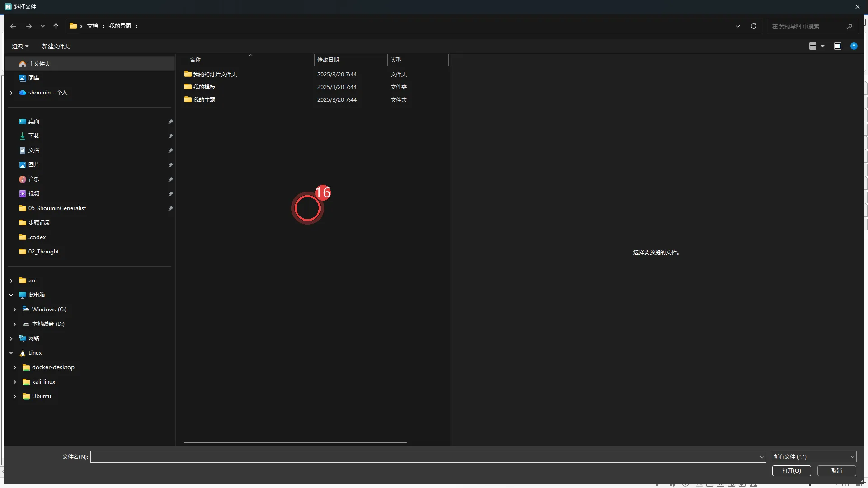Go up one folder level

56,26
